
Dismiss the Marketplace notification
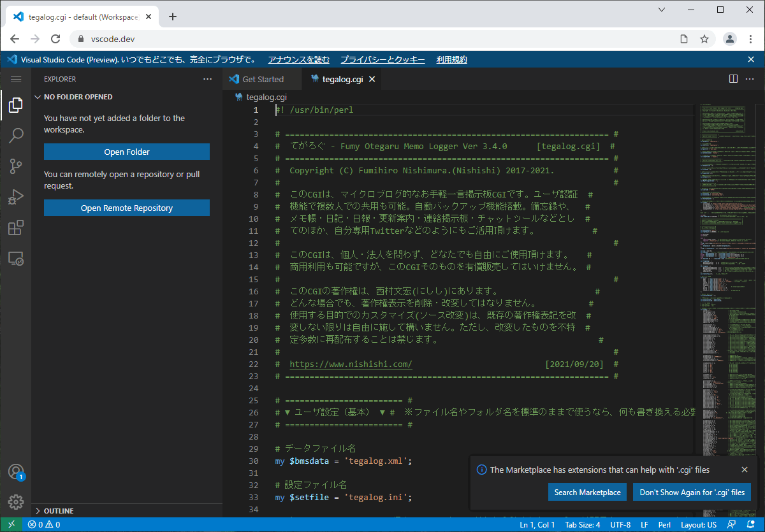click(745, 470)
